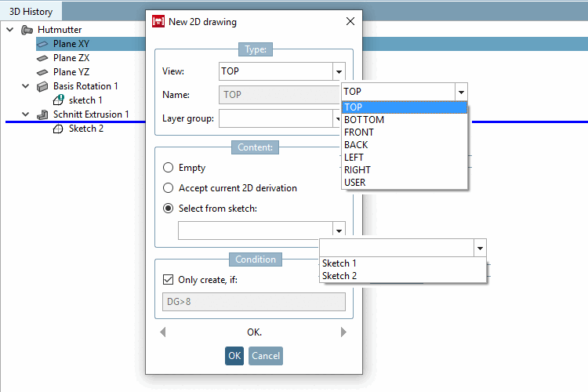Click the Plane ZX icon
This screenshot has width=588, height=392.
(42, 58)
